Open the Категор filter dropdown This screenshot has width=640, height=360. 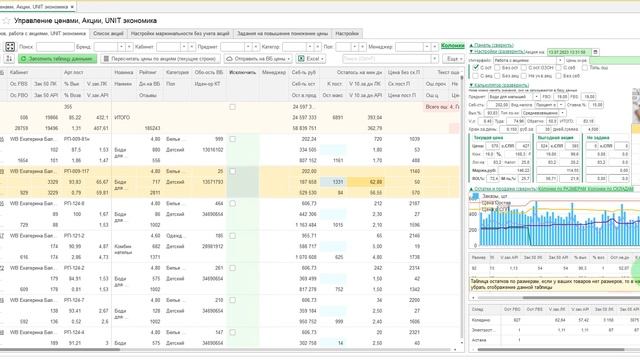pyautogui.click(x=309, y=47)
